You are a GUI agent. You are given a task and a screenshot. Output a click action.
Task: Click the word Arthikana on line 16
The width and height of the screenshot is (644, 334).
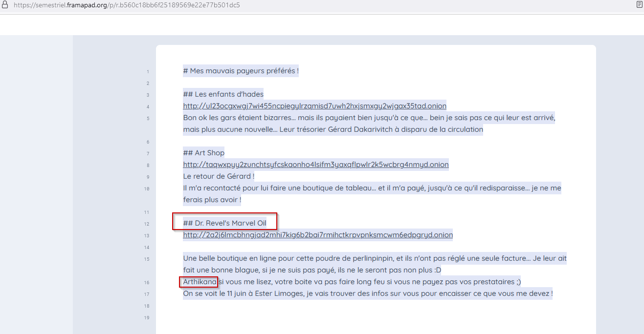[200, 282]
